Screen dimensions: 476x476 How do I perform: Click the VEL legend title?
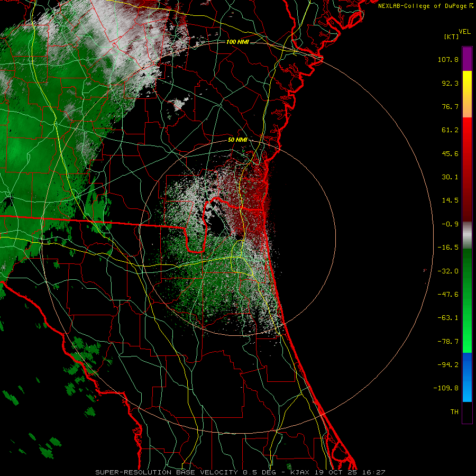tap(464, 32)
